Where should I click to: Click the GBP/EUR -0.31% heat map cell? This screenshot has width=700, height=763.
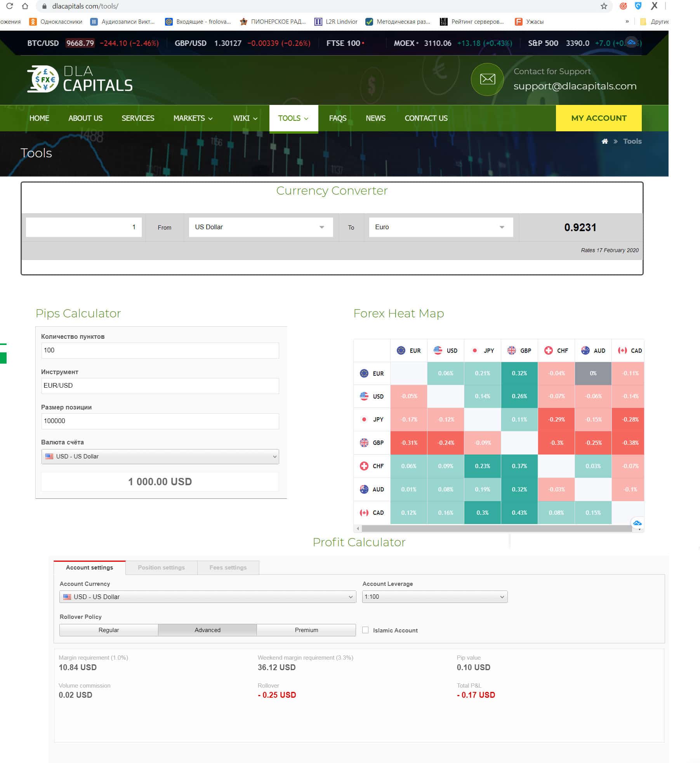coord(409,443)
